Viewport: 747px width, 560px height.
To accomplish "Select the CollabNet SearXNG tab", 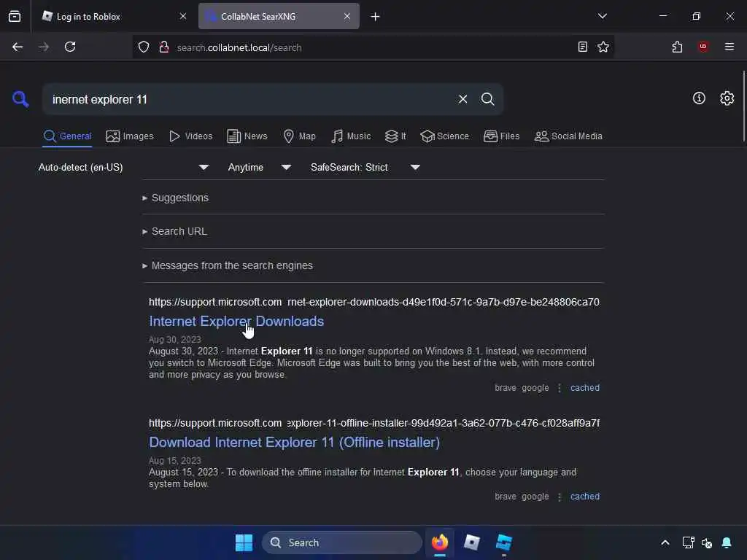I will click(x=278, y=16).
